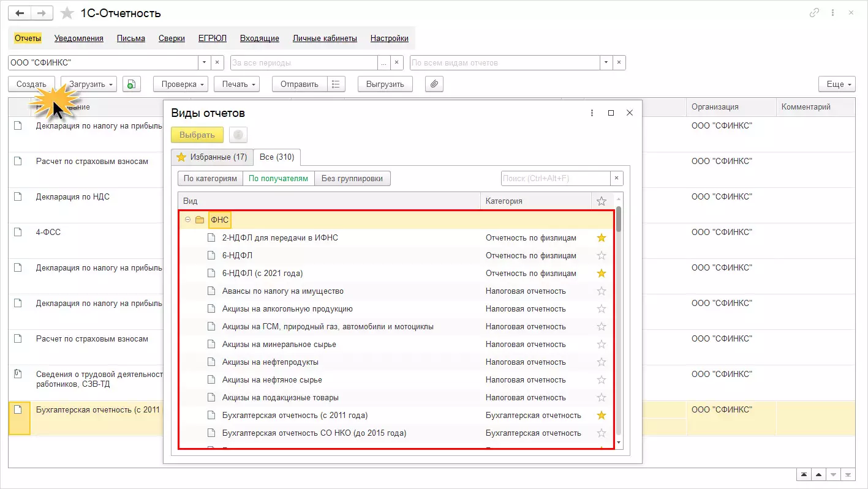Click the document icon of Сведения о трудовой деятельности
This screenshot has width=868, height=489.
coord(18,374)
